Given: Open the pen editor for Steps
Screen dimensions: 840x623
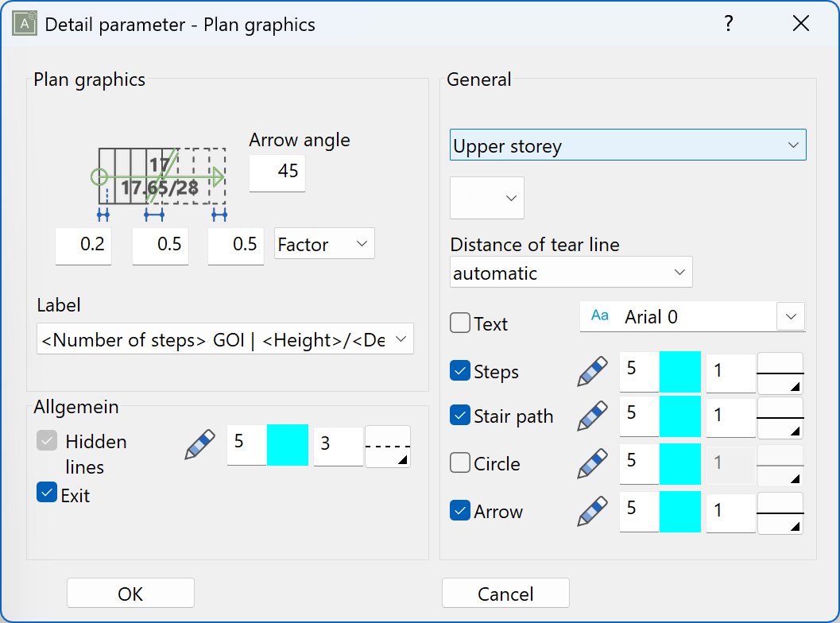Looking at the screenshot, I should [x=591, y=370].
